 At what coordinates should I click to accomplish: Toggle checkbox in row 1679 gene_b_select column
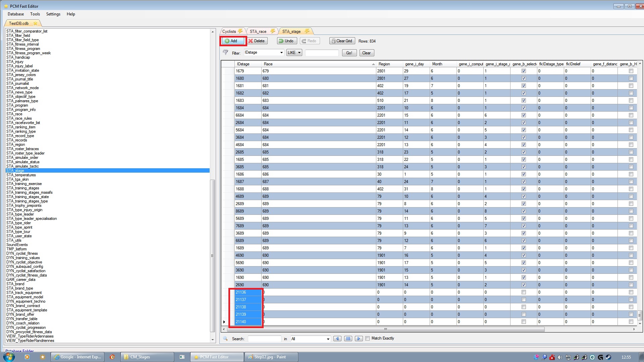click(x=524, y=71)
